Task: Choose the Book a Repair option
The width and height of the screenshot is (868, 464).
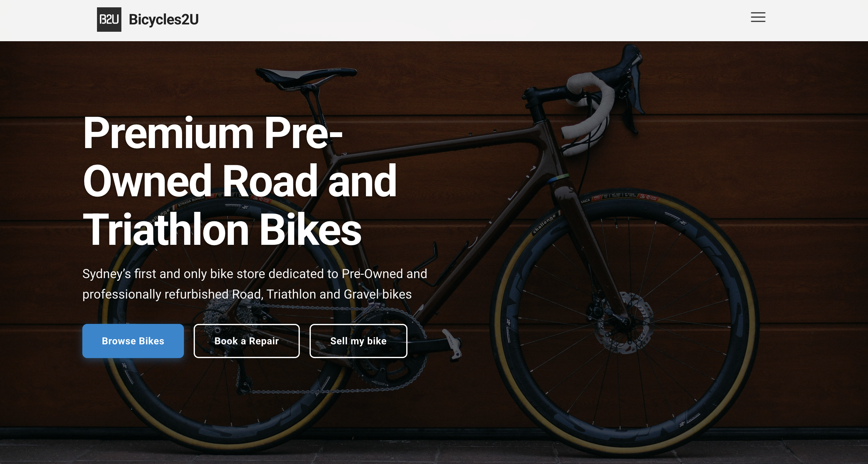Action: coord(246,341)
